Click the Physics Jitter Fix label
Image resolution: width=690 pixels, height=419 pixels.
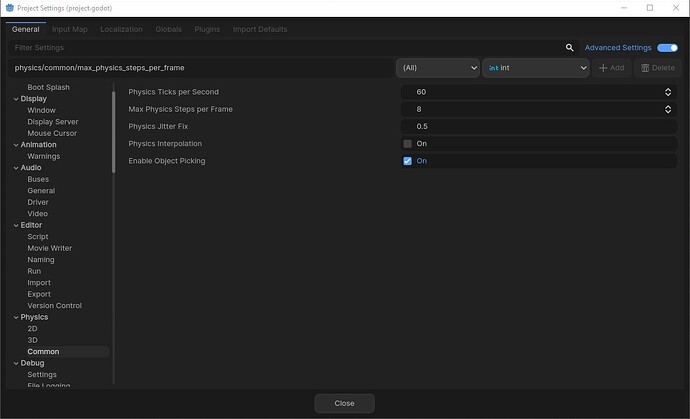point(158,126)
